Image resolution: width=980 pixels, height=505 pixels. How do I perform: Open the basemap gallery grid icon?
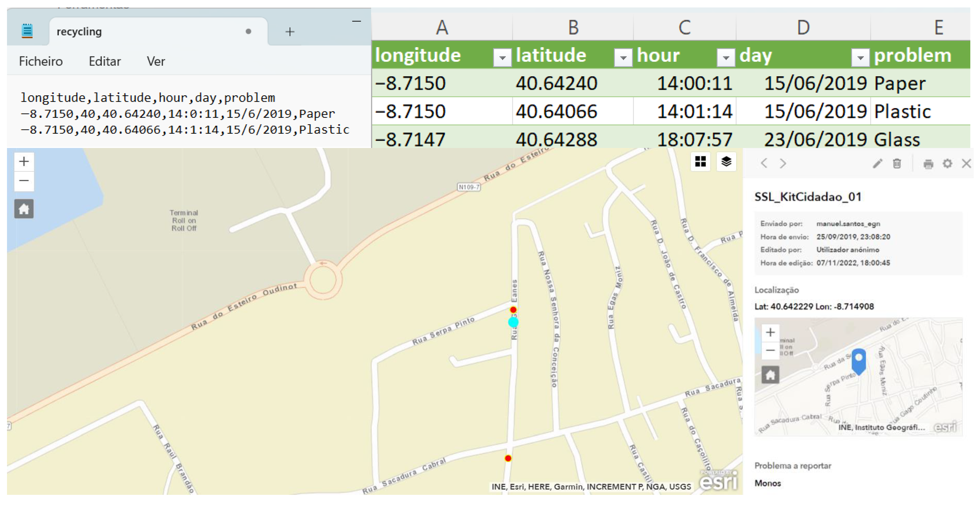click(x=700, y=162)
